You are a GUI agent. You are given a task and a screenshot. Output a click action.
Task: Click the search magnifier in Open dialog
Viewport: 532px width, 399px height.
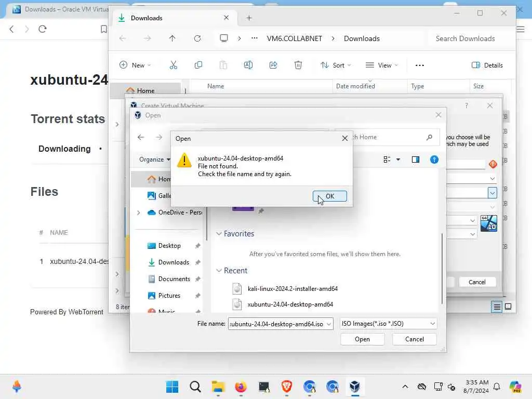tap(429, 137)
